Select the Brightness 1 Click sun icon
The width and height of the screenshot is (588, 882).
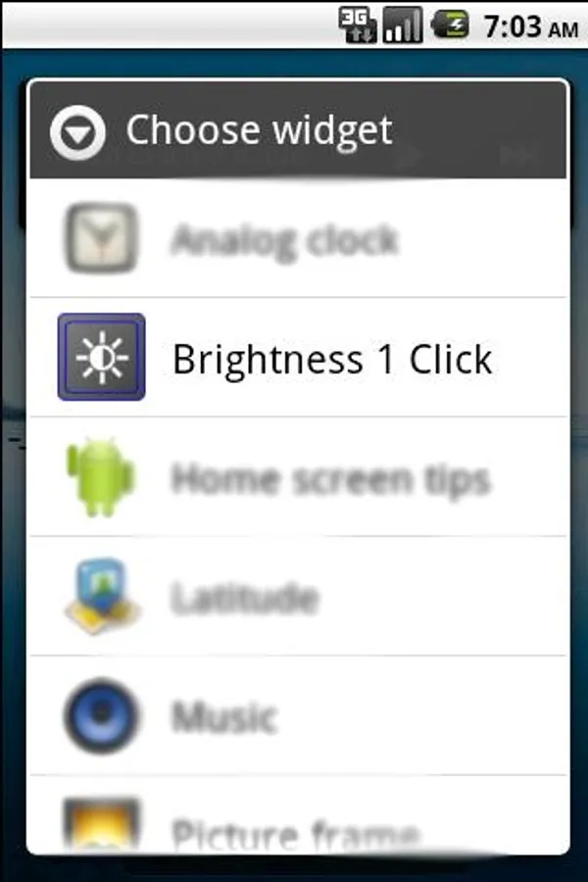pyautogui.click(x=101, y=357)
